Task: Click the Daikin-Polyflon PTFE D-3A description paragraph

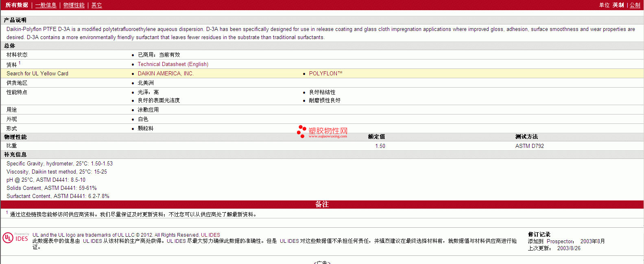Action: pos(321,33)
